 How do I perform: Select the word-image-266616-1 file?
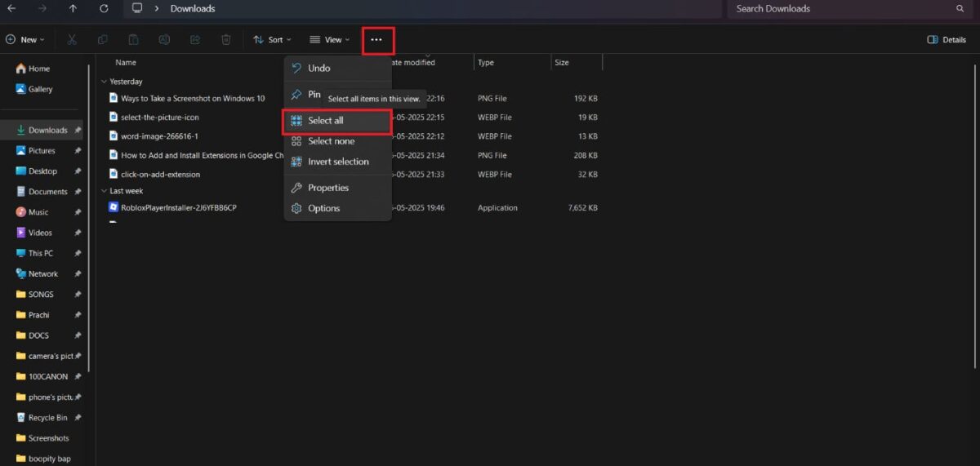point(159,136)
